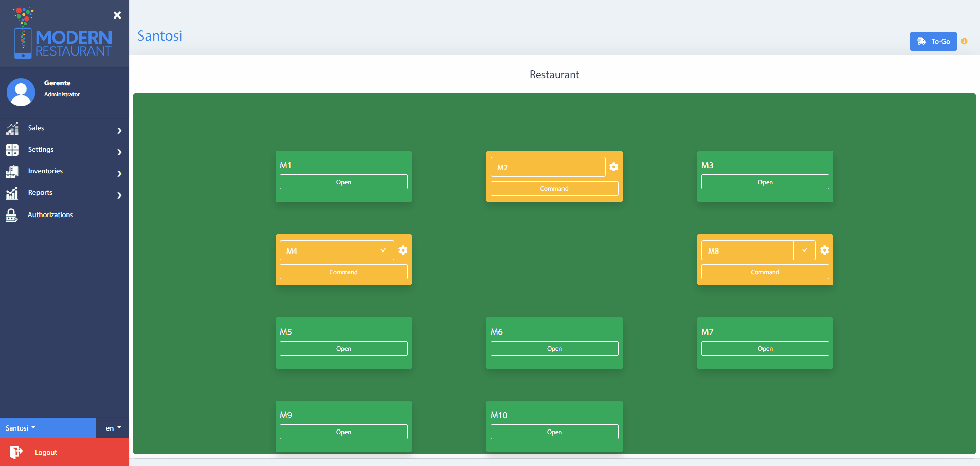Click the Inventories icon in sidebar

(x=12, y=171)
